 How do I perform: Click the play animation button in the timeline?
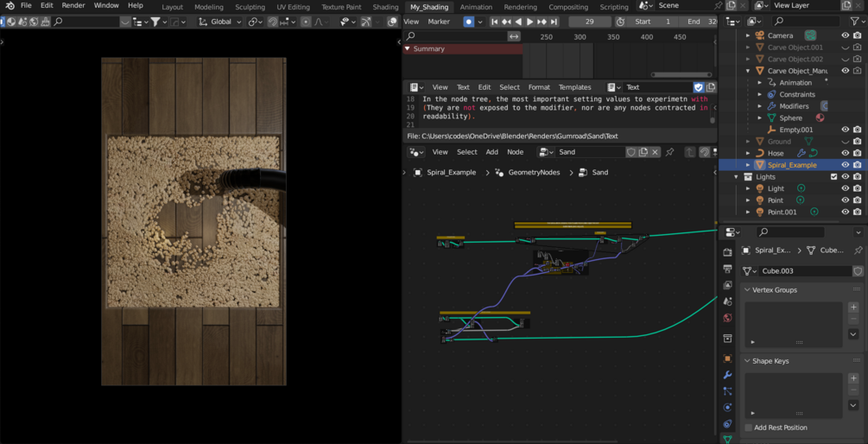pos(529,22)
